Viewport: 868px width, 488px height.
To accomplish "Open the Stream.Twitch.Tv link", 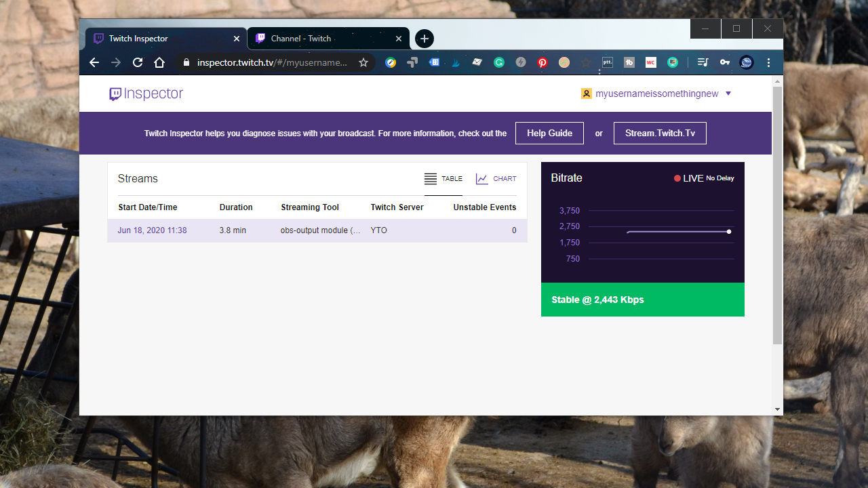I will (x=660, y=133).
